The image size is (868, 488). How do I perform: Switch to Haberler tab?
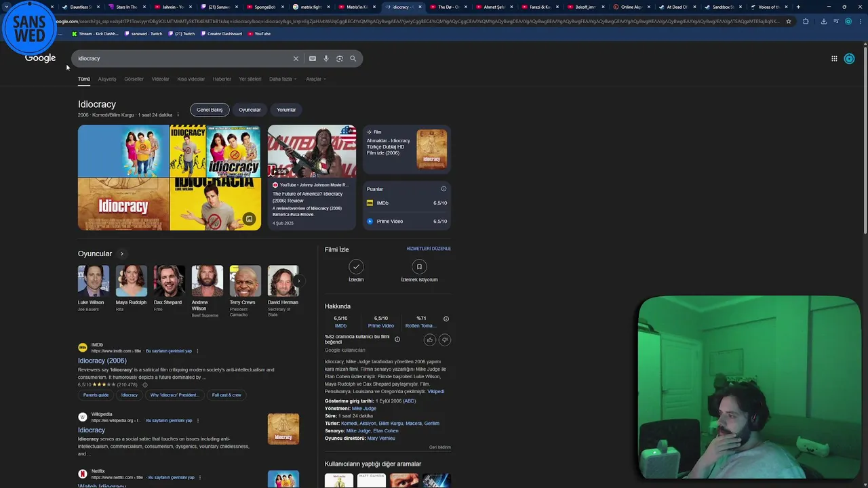tap(222, 79)
